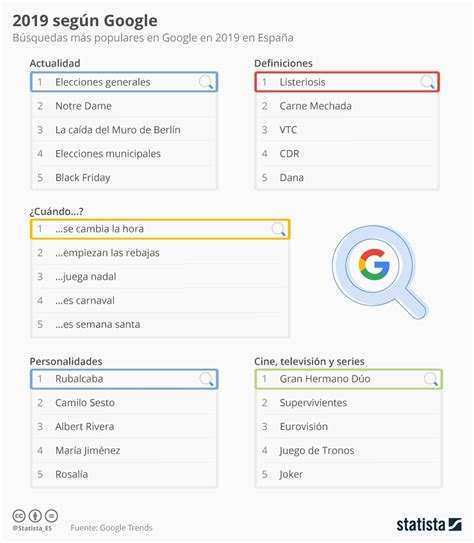474x543 pixels.
Task: Click the magnifier icon in Rubalcaba box
Action: [x=206, y=379]
